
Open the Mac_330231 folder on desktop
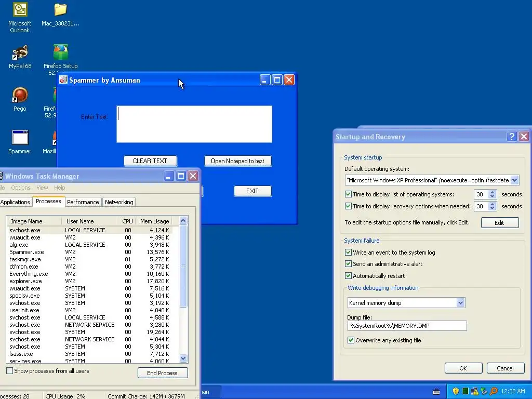pos(60,14)
